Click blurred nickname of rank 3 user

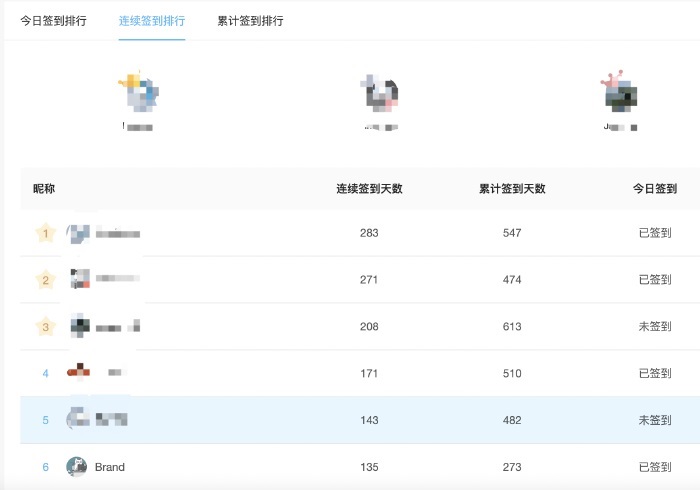(x=118, y=327)
